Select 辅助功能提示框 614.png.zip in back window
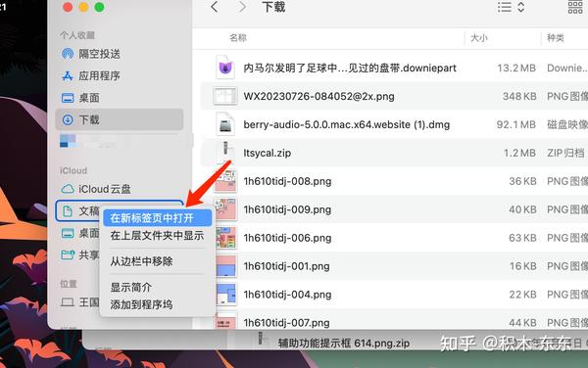Viewport: 588px width, 368px height. coord(344,344)
